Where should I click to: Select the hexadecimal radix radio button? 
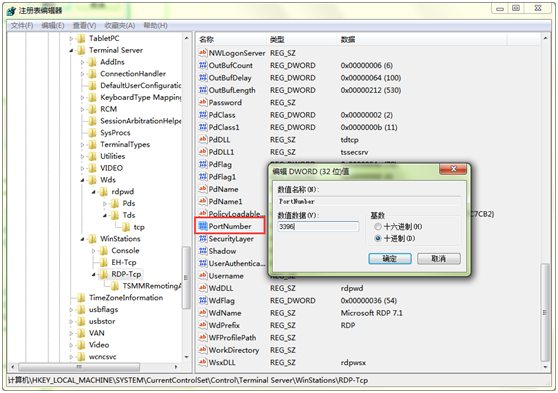point(378,226)
